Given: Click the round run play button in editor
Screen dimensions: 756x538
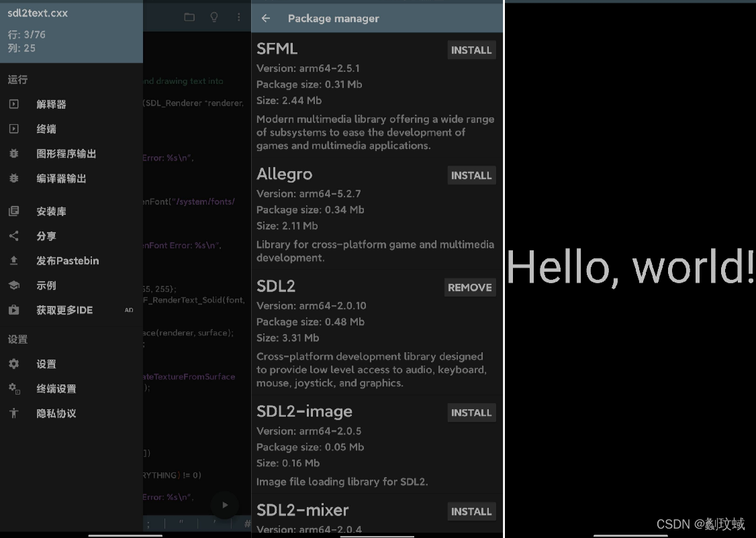Looking at the screenshot, I should [225, 504].
